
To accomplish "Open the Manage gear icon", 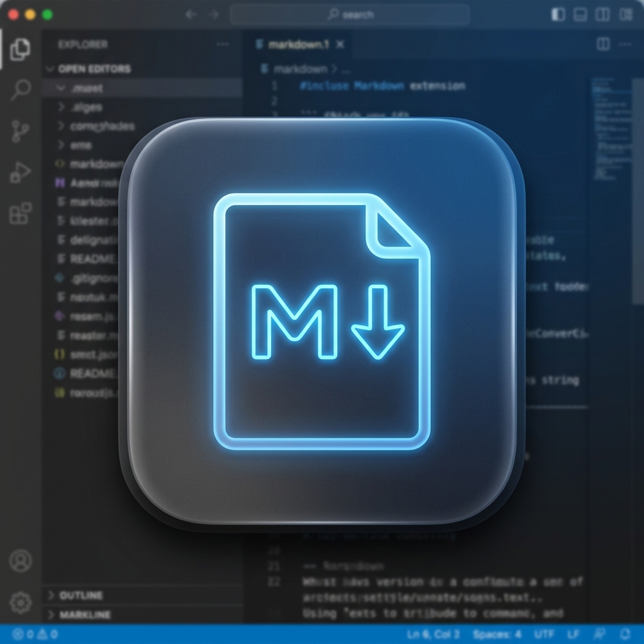I will tap(21, 602).
